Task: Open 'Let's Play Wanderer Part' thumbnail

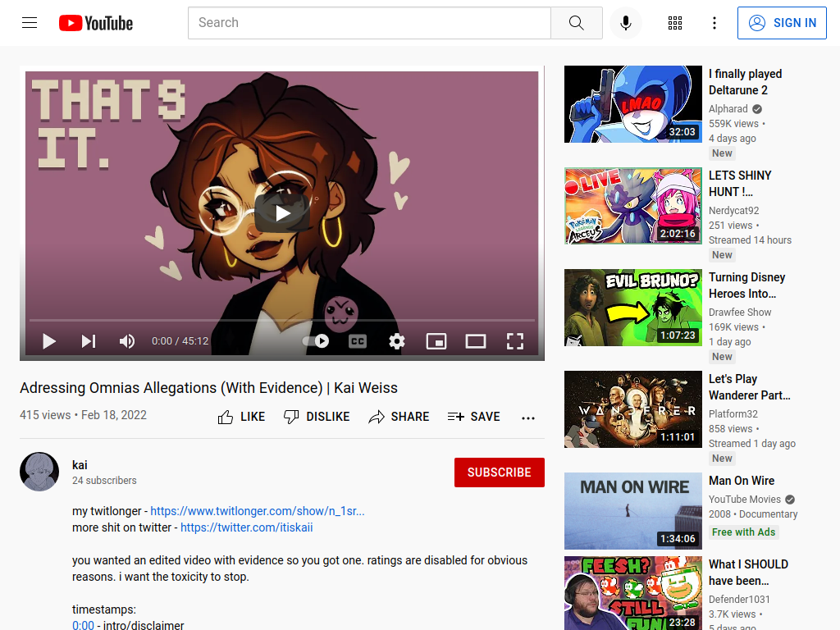Action: coord(633,410)
